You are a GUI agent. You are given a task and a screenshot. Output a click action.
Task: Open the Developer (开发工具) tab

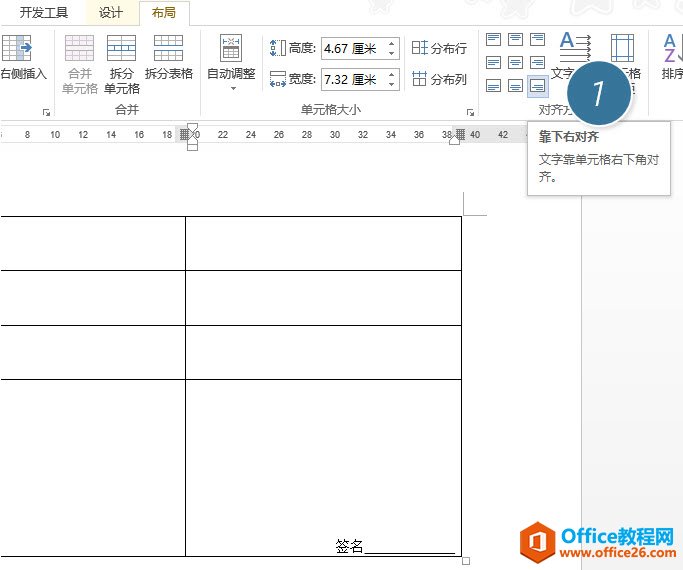pos(44,12)
